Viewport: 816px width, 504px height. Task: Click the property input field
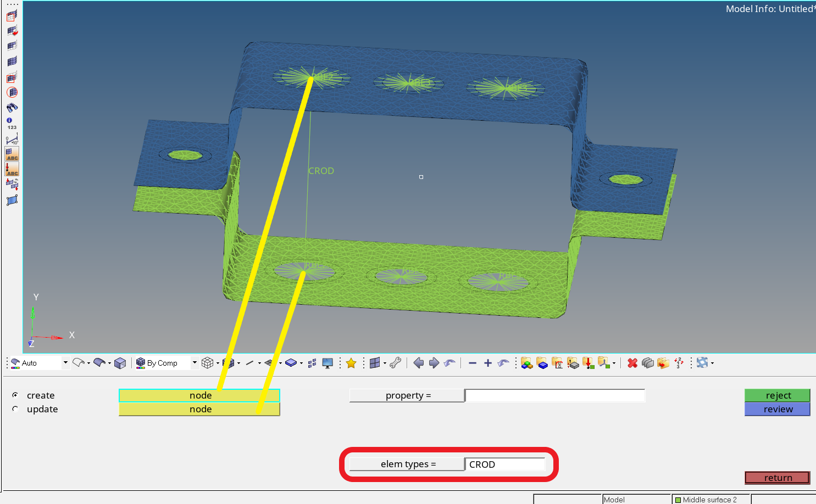tap(554, 395)
